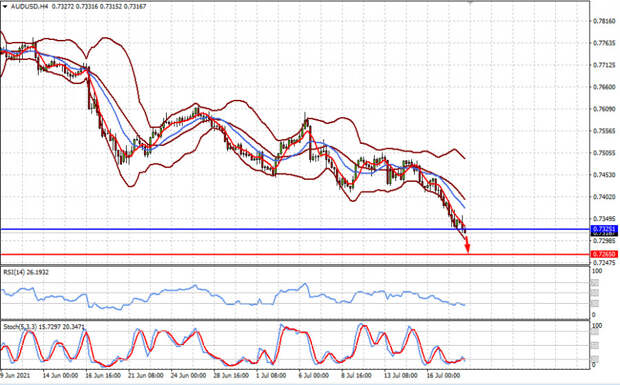Click price axis label 0.78160
The image size is (620, 385).
(605, 21)
